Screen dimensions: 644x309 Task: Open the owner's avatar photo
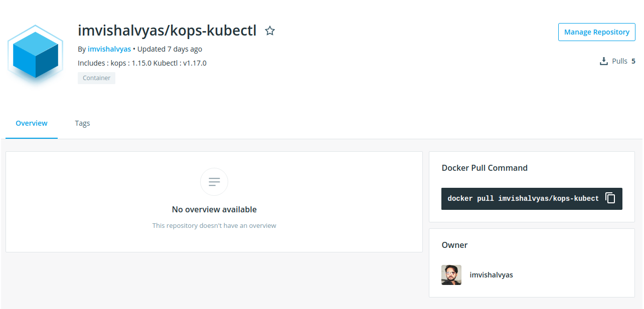[x=451, y=275]
